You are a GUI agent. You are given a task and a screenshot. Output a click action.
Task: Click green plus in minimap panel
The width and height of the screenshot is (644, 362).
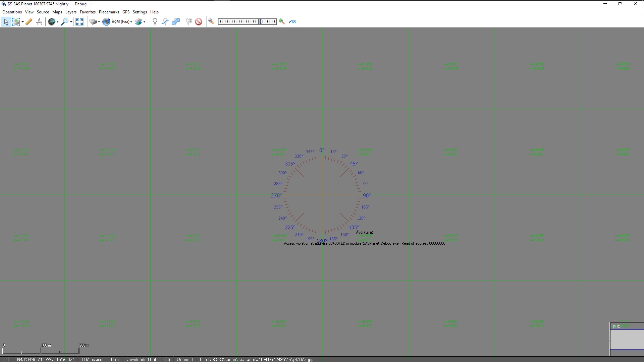tap(614, 326)
